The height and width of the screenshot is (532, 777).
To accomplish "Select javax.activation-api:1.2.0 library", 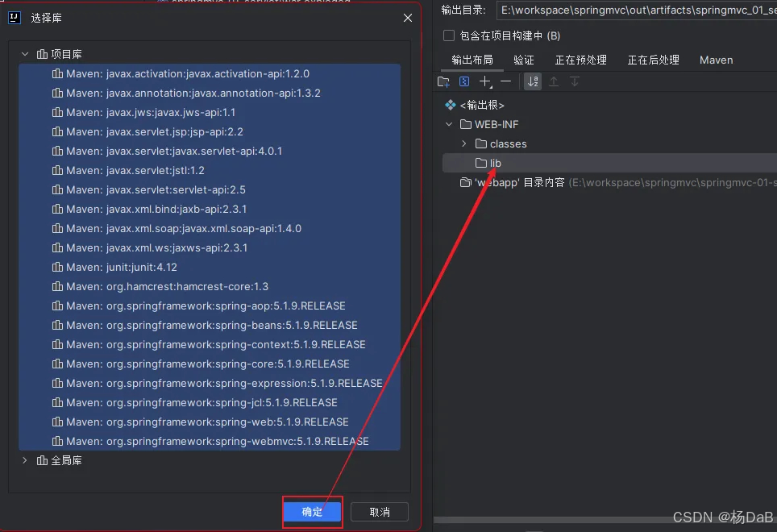I will (209, 74).
